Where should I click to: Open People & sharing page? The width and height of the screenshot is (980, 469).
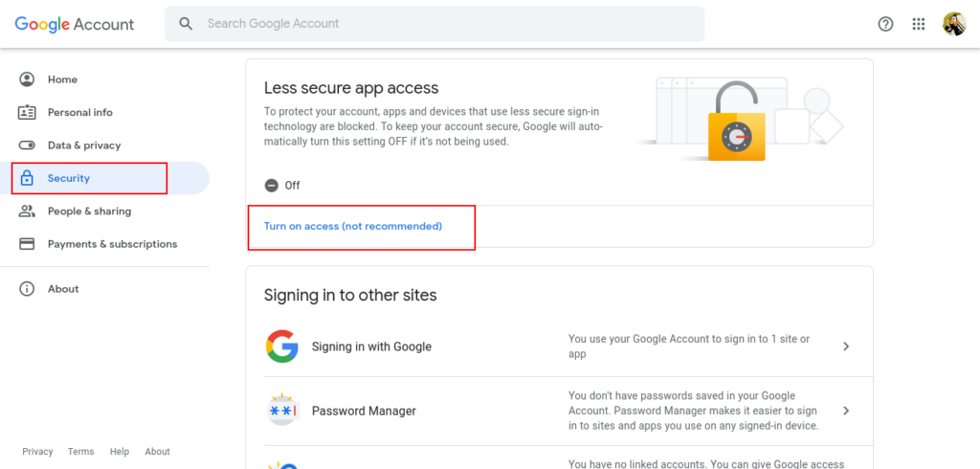[x=89, y=212]
